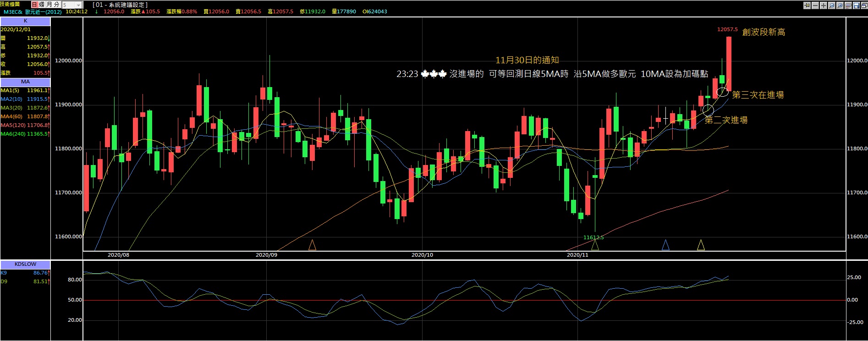
Task: Click the 2020/12/01 date in K panel
Action: 16,29
